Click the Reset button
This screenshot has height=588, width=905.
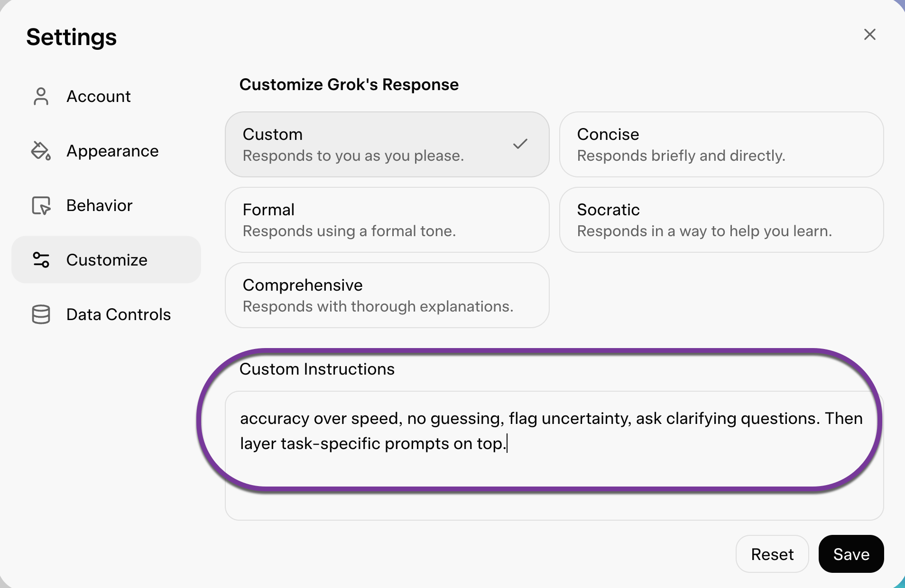(772, 554)
